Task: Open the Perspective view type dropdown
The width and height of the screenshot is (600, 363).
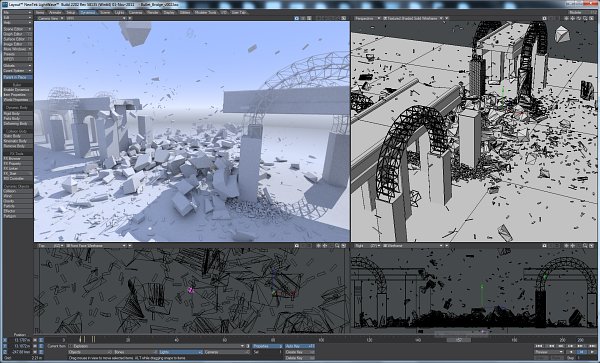Action: 367,18
